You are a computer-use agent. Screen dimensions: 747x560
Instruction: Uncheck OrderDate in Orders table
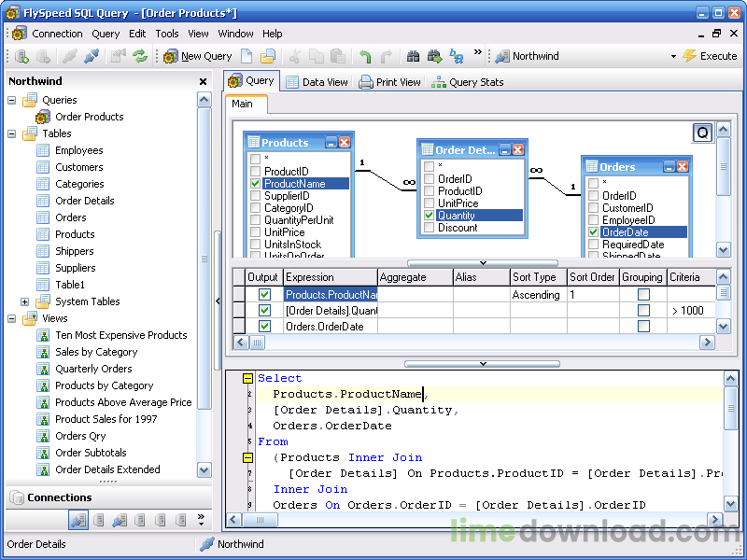pyautogui.click(x=593, y=231)
